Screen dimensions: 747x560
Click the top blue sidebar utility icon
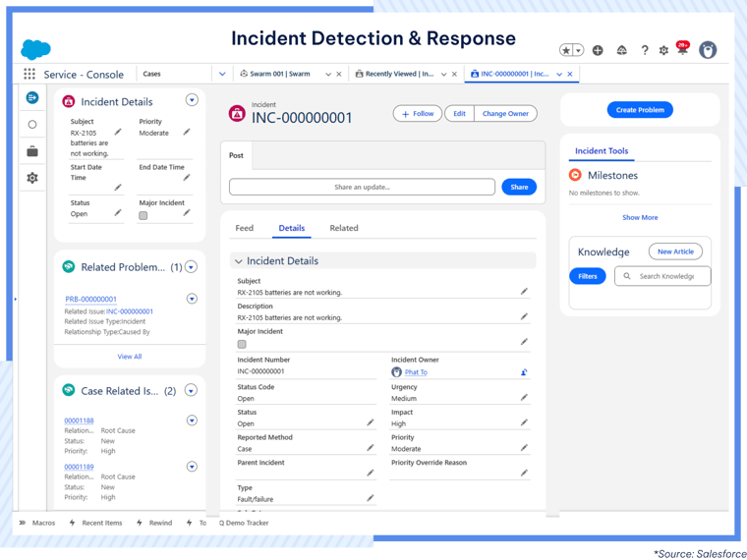(x=32, y=97)
